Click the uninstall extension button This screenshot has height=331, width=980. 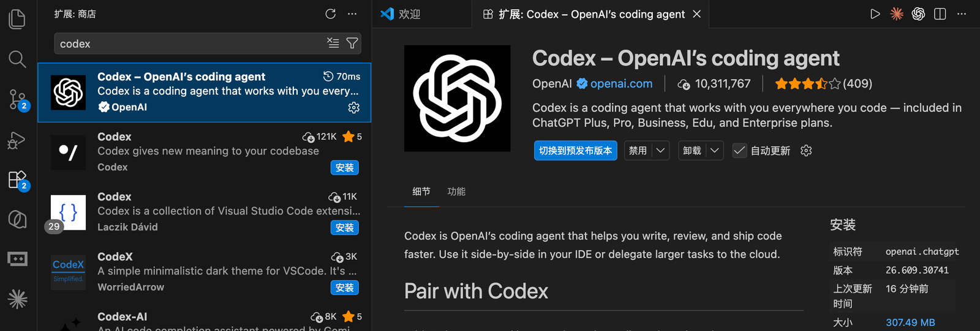(x=692, y=150)
